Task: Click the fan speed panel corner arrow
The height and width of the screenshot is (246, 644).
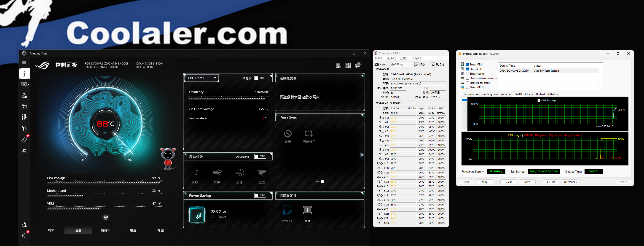Action: [x=271, y=154]
